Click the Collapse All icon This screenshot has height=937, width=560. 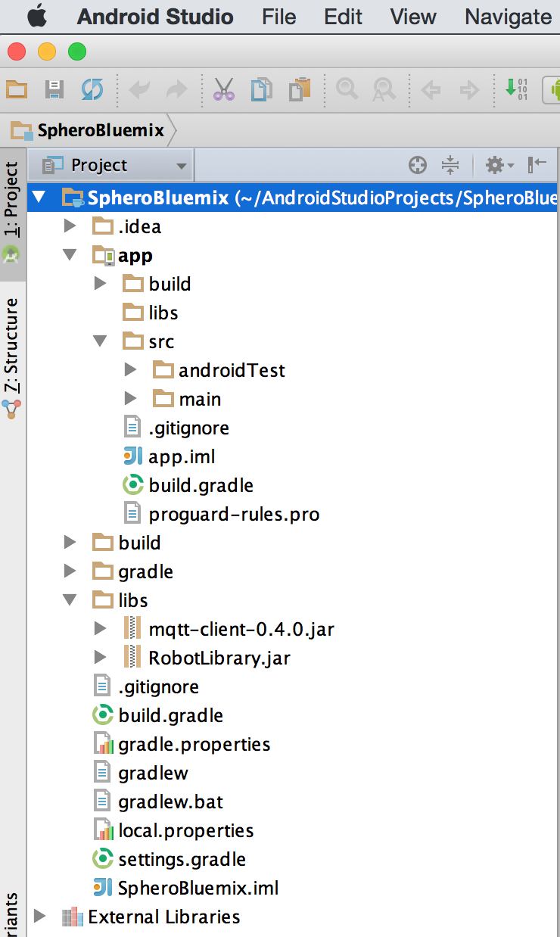450,165
